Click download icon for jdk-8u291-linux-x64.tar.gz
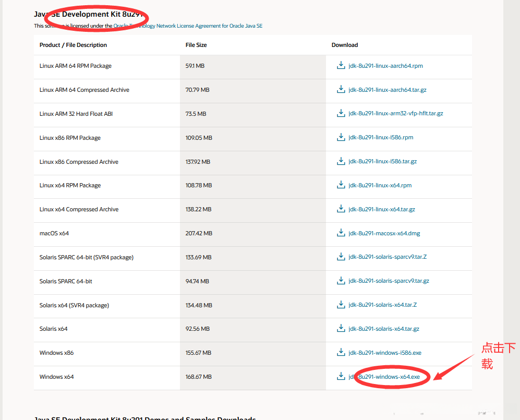Viewport: 520px width, 420px height. (341, 209)
